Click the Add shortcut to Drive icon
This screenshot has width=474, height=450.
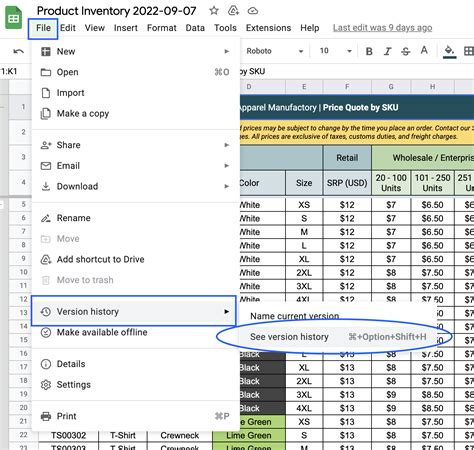point(46,259)
